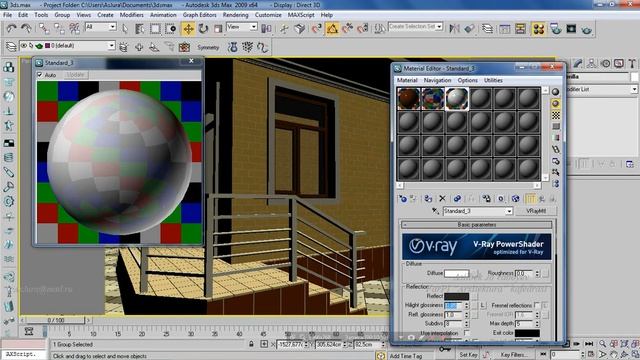The height and width of the screenshot is (360, 640).
Task: Click the Symmetry button in toolbar
Action: [x=208, y=47]
